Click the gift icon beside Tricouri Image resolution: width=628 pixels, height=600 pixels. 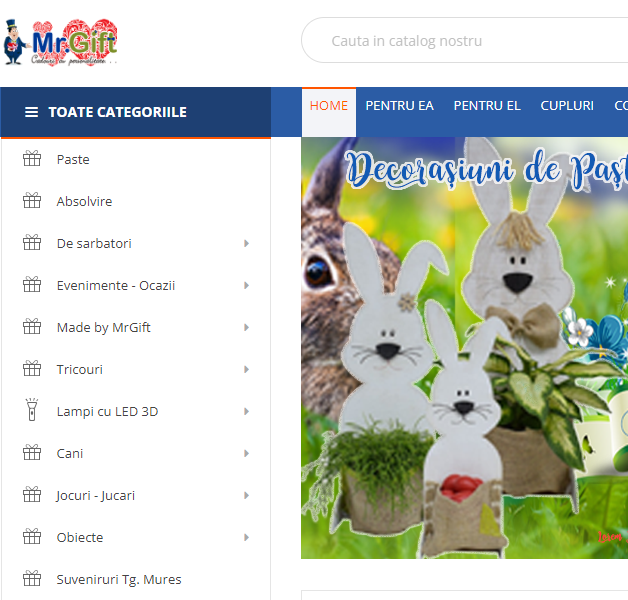pyautogui.click(x=32, y=368)
